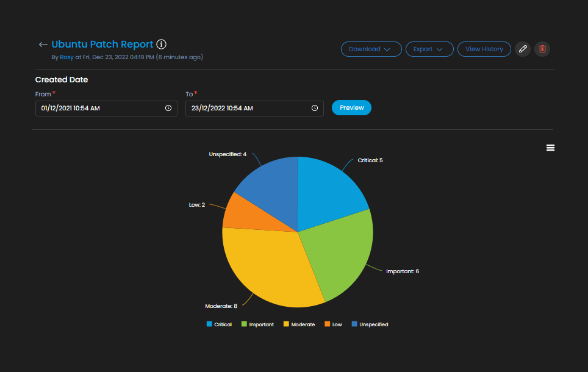Click the 'Important: 6' data label

click(x=403, y=271)
